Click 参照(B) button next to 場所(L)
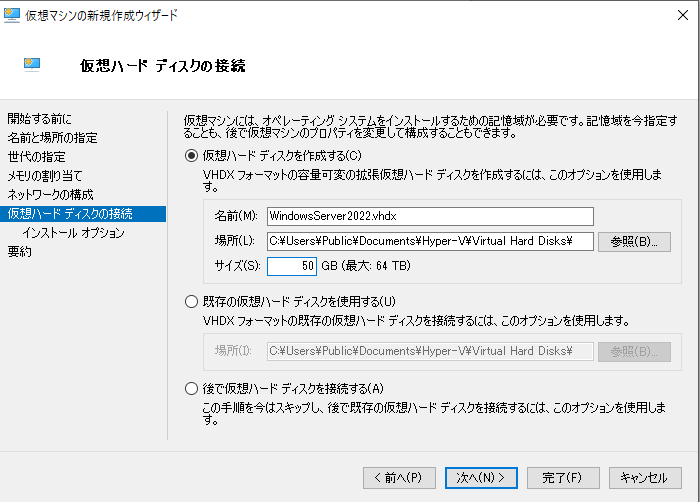Viewport: 700px width, 502px height. [x=634, y=242]
